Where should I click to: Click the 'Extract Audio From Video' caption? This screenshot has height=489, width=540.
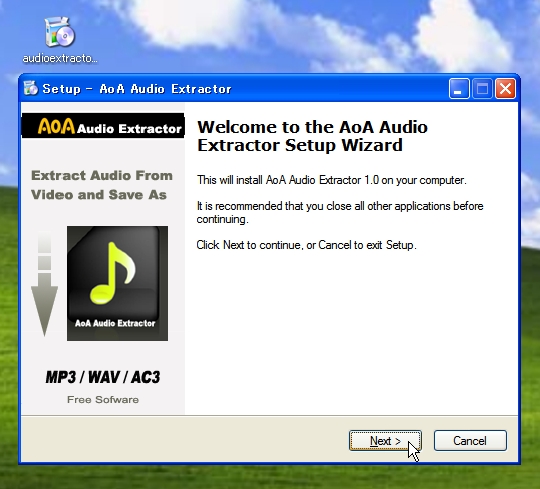point(102,185)
